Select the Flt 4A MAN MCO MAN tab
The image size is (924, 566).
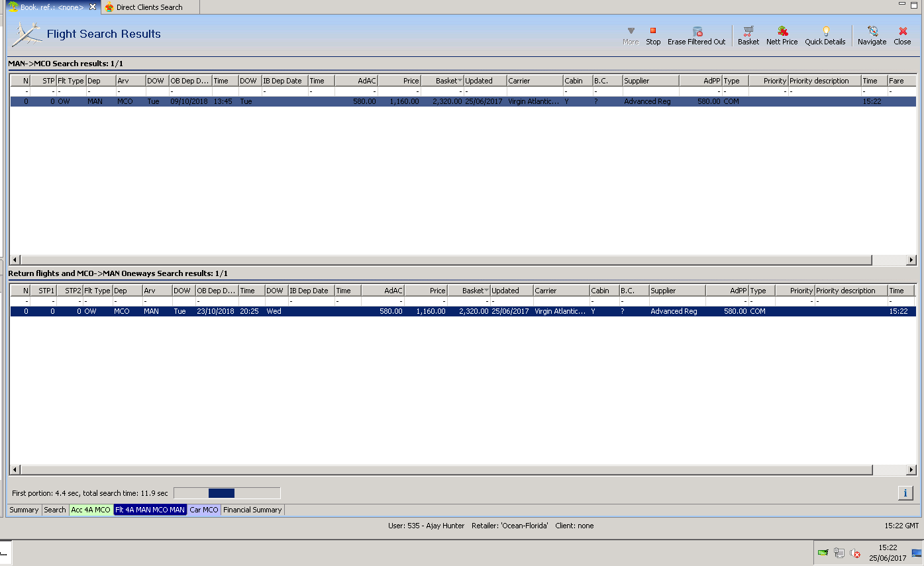pyautogui.click(x=150, y=510)
